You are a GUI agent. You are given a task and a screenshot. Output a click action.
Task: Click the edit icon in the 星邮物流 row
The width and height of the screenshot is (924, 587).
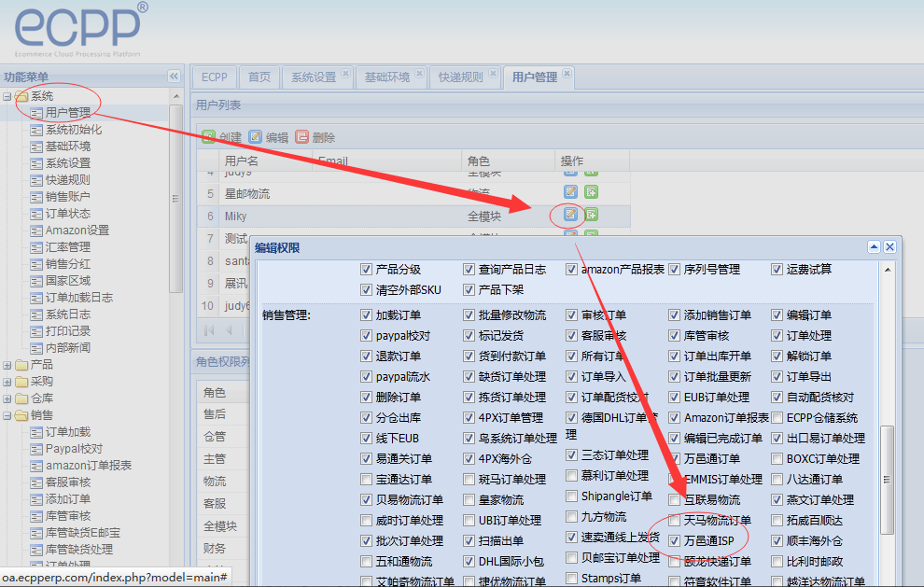tap(570, 193)
